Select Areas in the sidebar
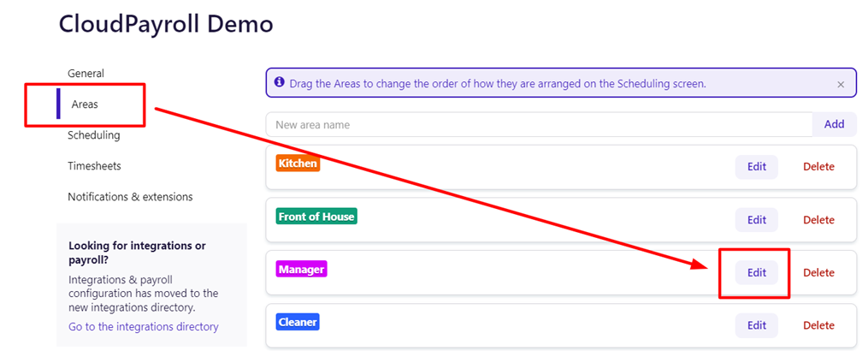 (x=85, y=104)
